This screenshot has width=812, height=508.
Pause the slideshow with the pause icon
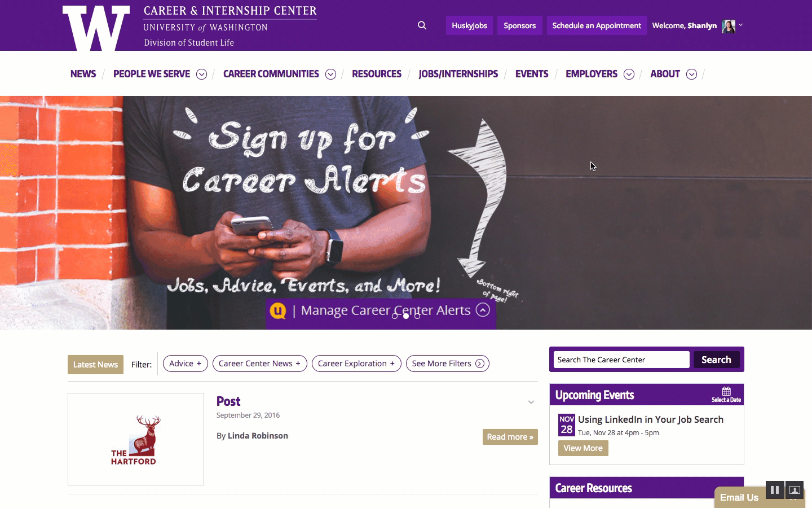coord(775,490)
